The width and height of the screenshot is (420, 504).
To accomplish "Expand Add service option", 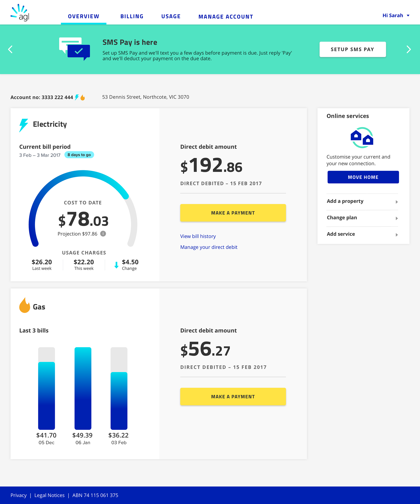I will tap(362, 234).
